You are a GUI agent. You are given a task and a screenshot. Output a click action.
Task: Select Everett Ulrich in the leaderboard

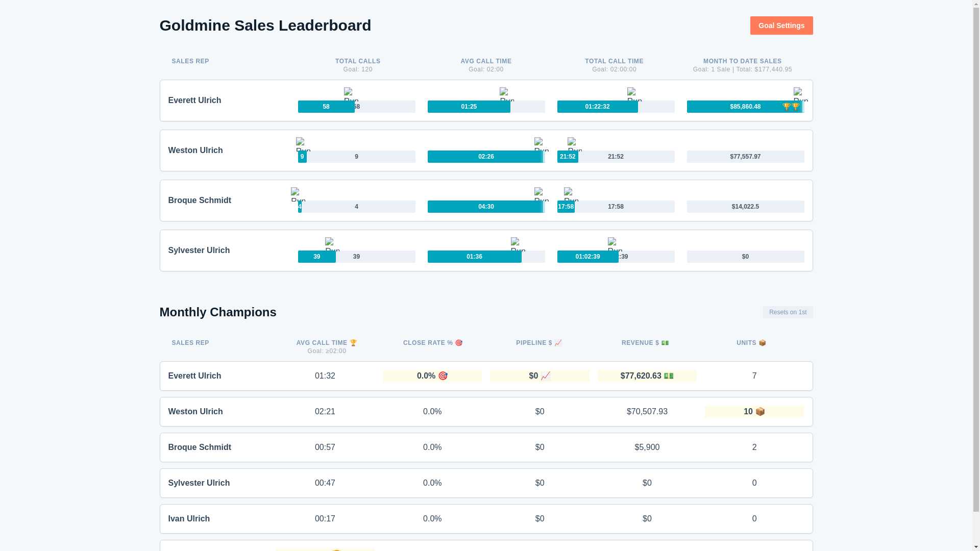pyautogui.click(x=194, y=101)
